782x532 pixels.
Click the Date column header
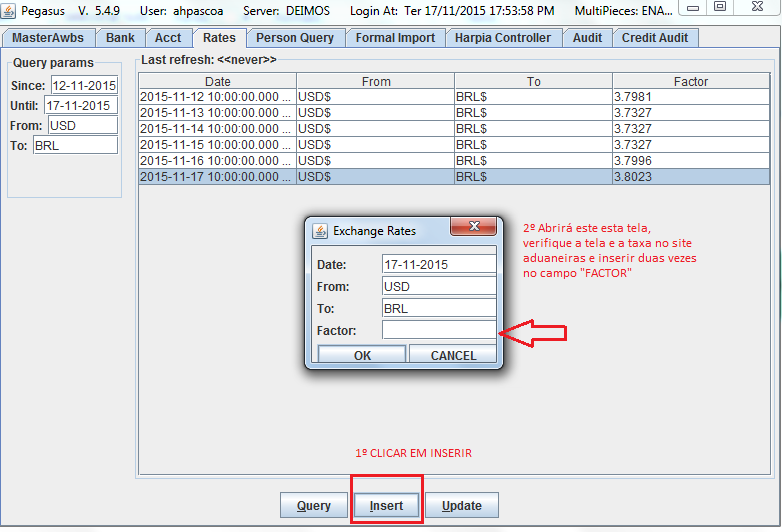(x=217, y=81)
